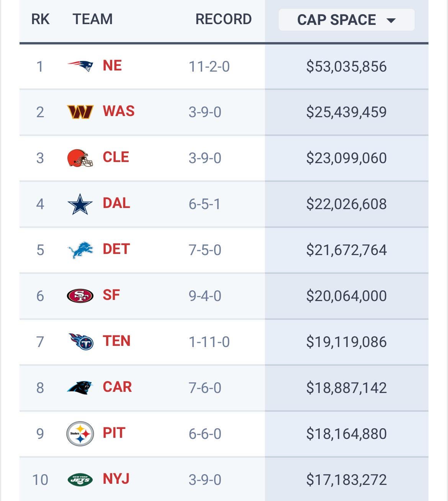
Task: Open the TEN team link
Action: [116, 341]
